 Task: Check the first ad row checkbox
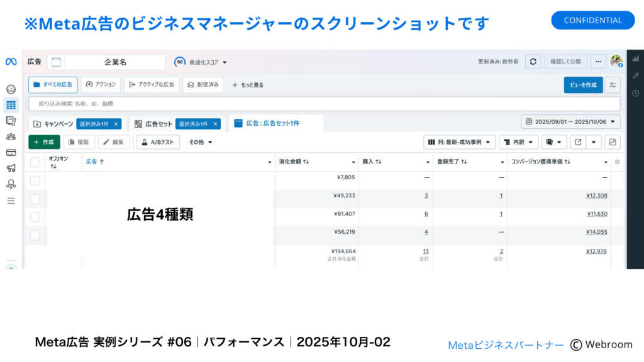(x=35, y=179)
